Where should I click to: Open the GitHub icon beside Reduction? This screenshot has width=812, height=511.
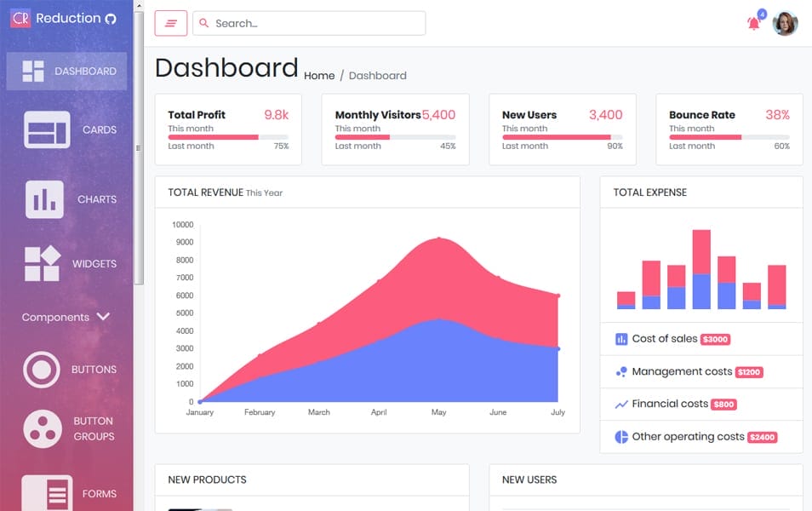pyautogui.click(x=111, y=19)
